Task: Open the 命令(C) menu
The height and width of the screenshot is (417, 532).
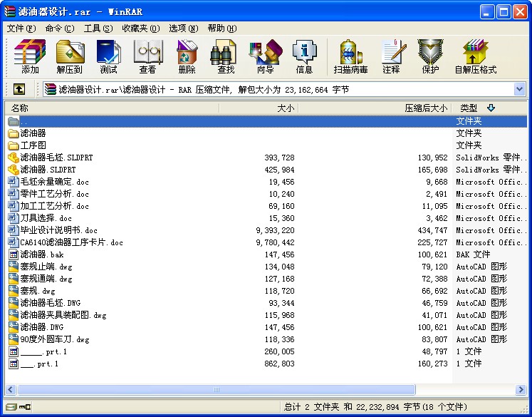Action: point(60,29)
